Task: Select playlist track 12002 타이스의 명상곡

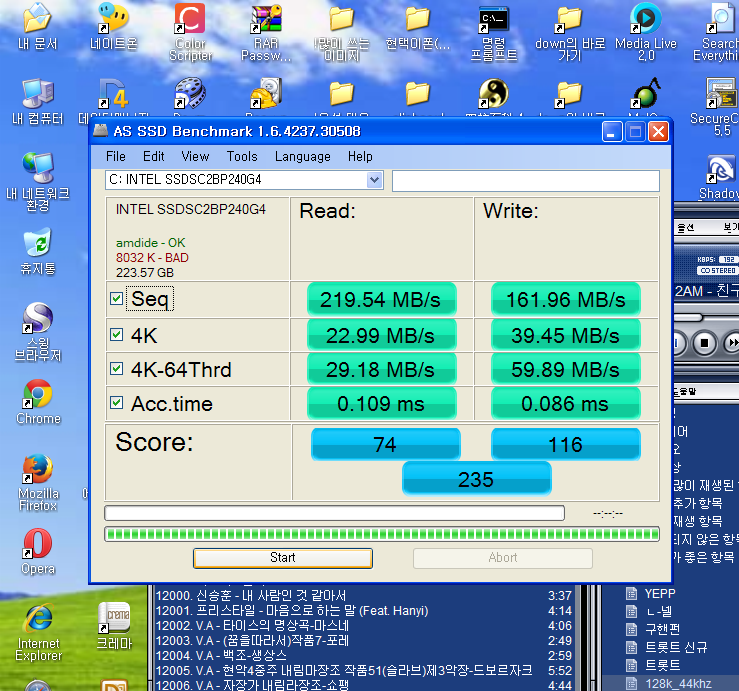Action: [x=363, y=626]
